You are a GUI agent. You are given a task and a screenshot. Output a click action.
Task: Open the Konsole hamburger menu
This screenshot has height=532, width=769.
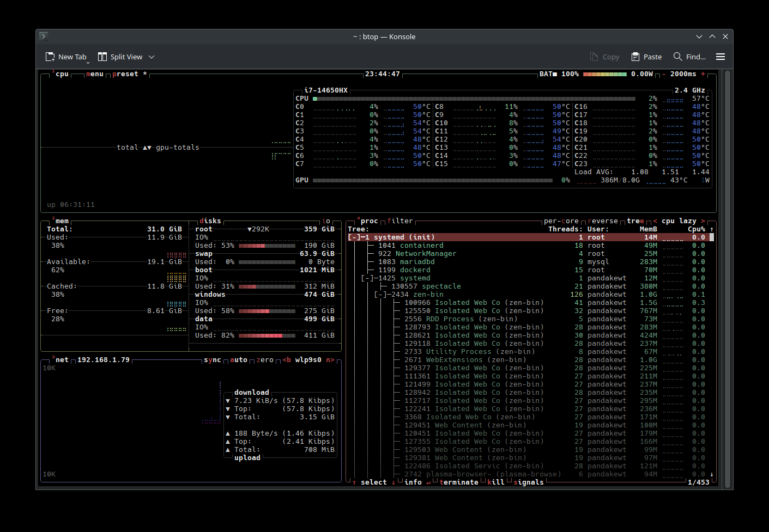pyautogui.click(x=720, y=57)
